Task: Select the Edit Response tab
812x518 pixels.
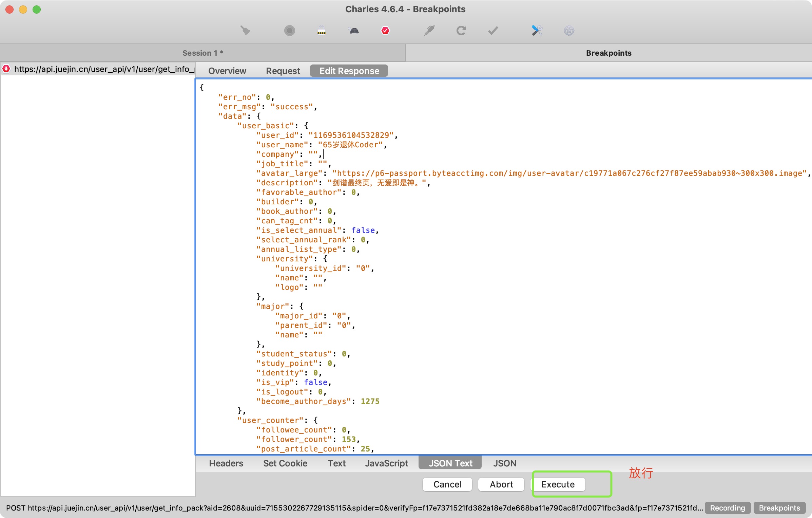Action: [x=349, y=71]
